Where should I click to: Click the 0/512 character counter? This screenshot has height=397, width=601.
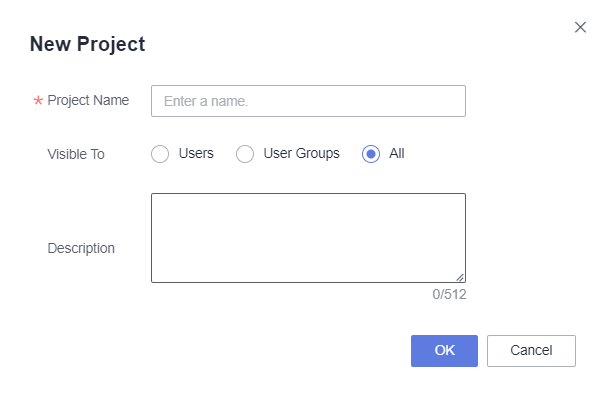(449, 294)
